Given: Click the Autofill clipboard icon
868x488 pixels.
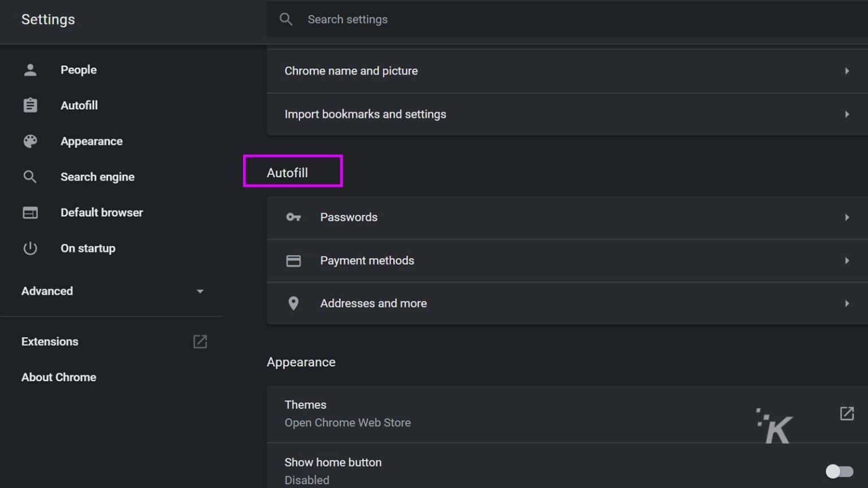Looking at the screenshot, I should [x=29, y=105].
